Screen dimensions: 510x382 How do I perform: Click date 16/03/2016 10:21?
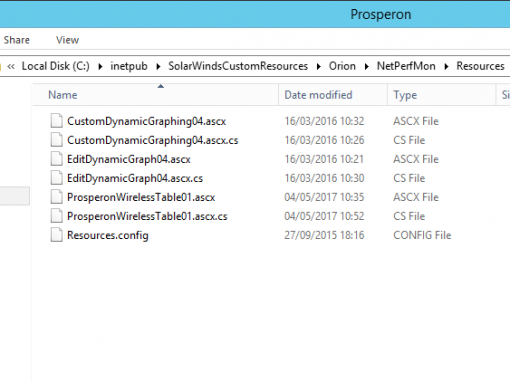point(324,159)
